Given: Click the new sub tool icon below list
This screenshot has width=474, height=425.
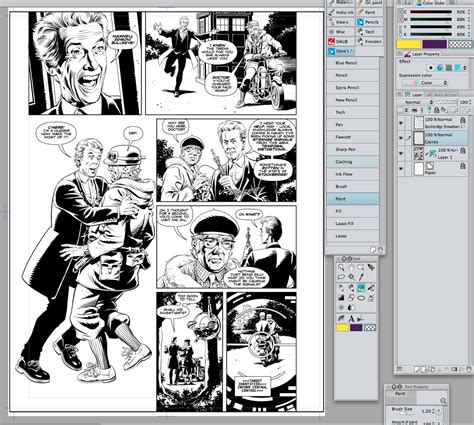Looking at the screenshot, I should [x=373, y=249].
